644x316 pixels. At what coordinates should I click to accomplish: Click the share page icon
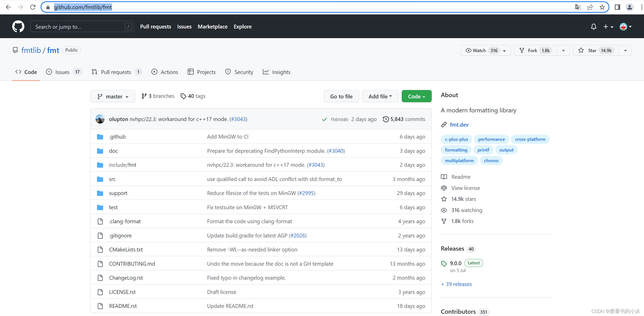[x=590, y=7]
